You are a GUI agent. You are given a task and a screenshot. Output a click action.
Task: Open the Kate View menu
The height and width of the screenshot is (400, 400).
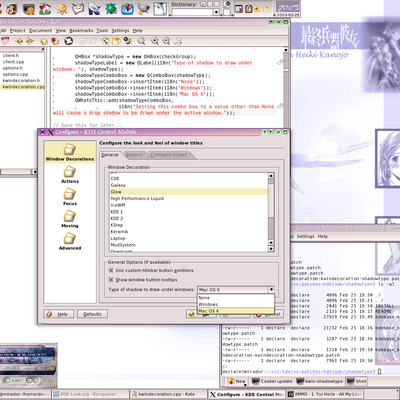(x=61, y=30)
